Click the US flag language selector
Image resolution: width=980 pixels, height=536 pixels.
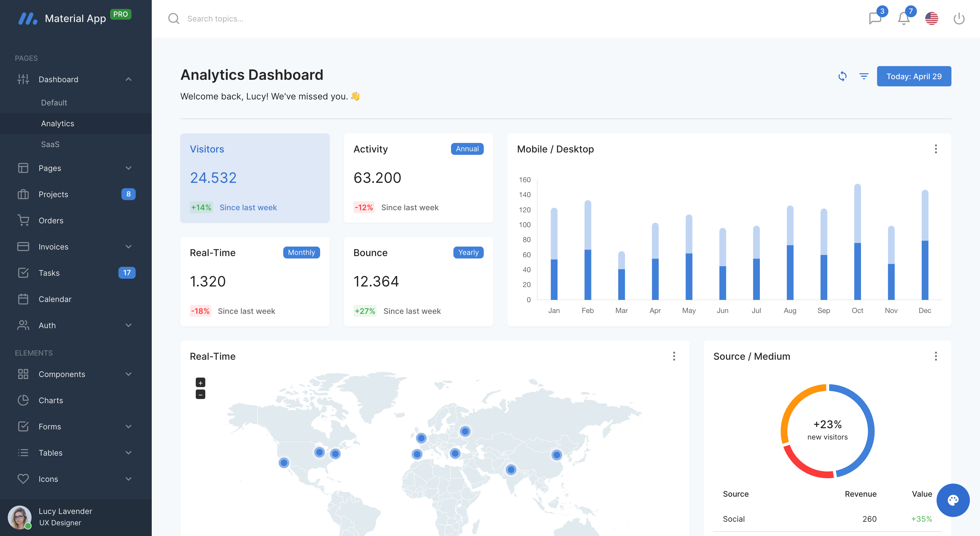click(x=931, y=18)
